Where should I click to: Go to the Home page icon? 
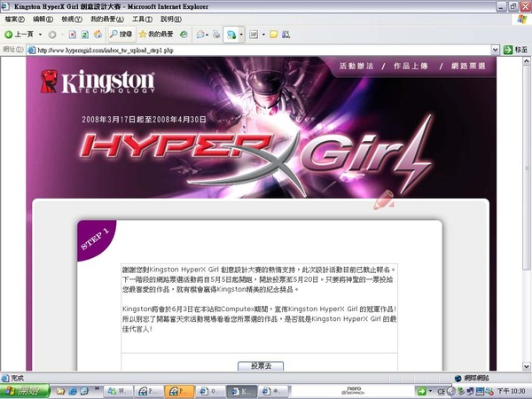click(98, 35)
